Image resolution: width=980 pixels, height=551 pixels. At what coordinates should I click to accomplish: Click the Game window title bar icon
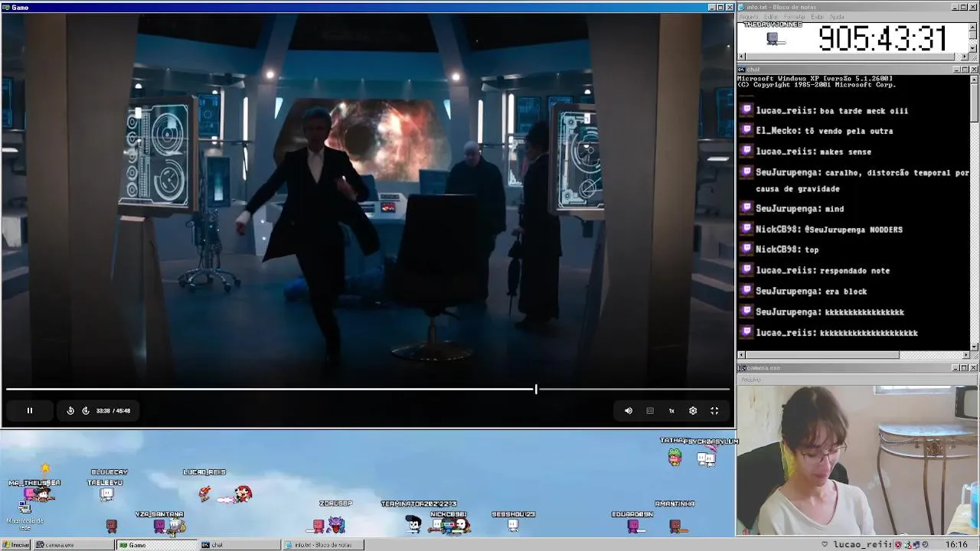[6, 7]
